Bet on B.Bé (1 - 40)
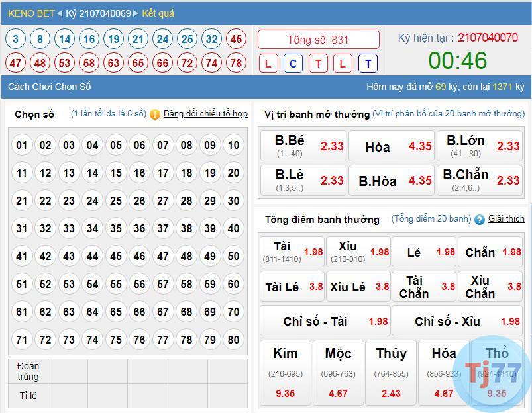Screen dimensions: 532x413 tap(302, 146)
